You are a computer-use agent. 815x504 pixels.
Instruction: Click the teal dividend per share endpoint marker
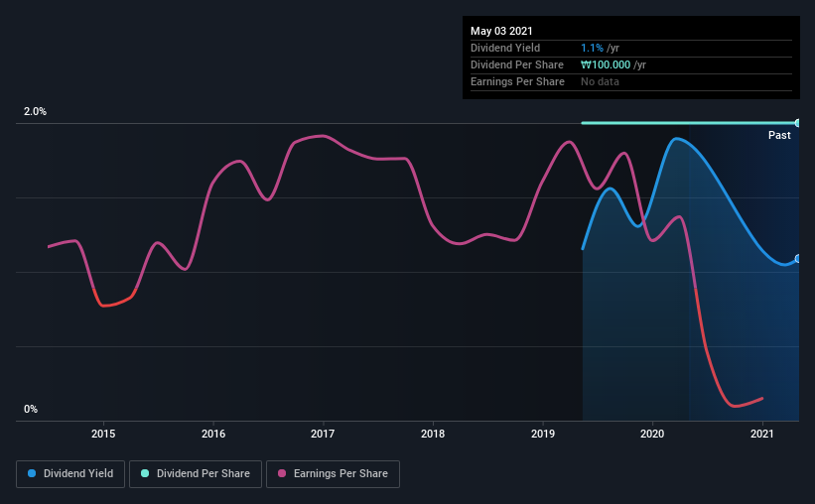click(797, 123)
